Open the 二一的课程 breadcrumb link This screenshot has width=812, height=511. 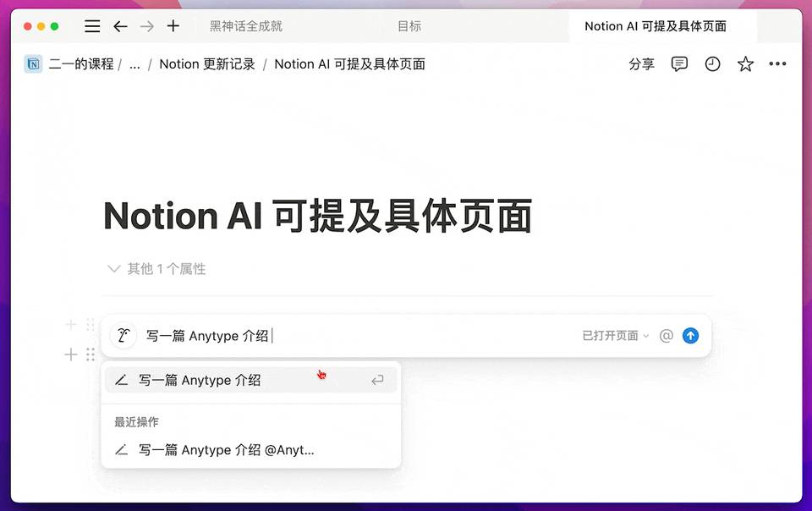[x=81, y=64]
